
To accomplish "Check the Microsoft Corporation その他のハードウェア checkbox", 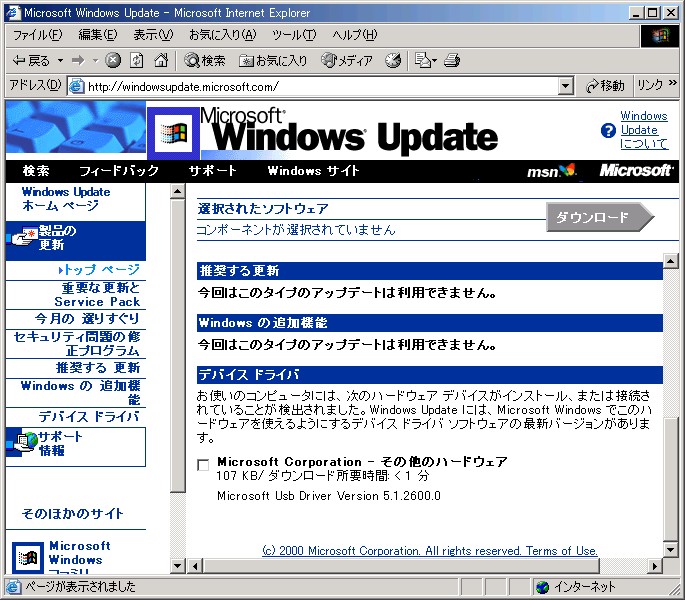I will point(203,465).
